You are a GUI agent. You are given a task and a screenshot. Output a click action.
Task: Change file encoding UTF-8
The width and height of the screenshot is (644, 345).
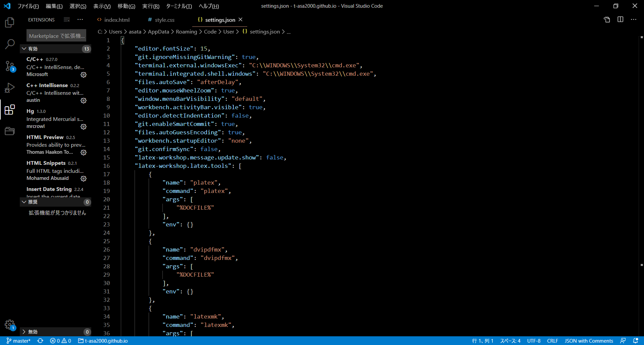534,341
